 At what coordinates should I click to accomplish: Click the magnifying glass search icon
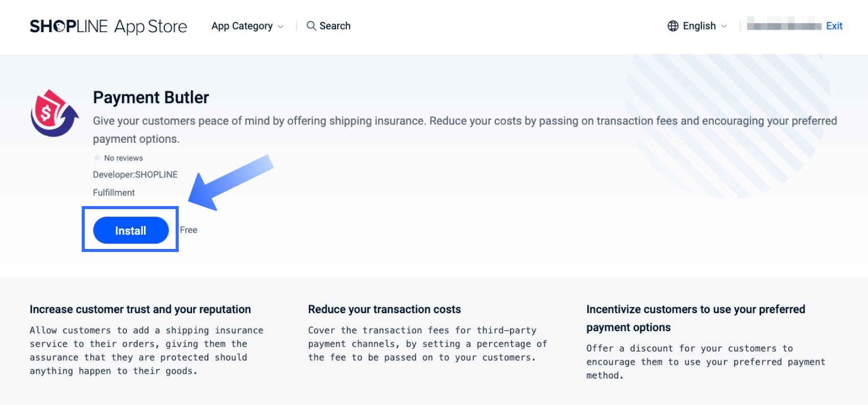point(311,26)
